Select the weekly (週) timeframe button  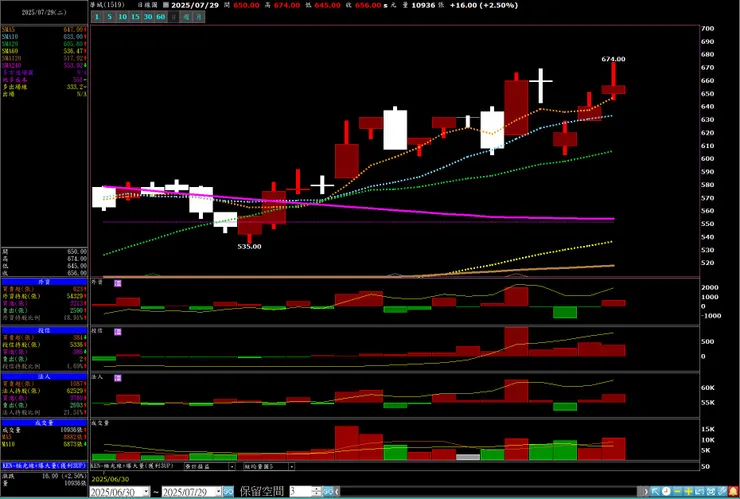click(x=186, y=17)
